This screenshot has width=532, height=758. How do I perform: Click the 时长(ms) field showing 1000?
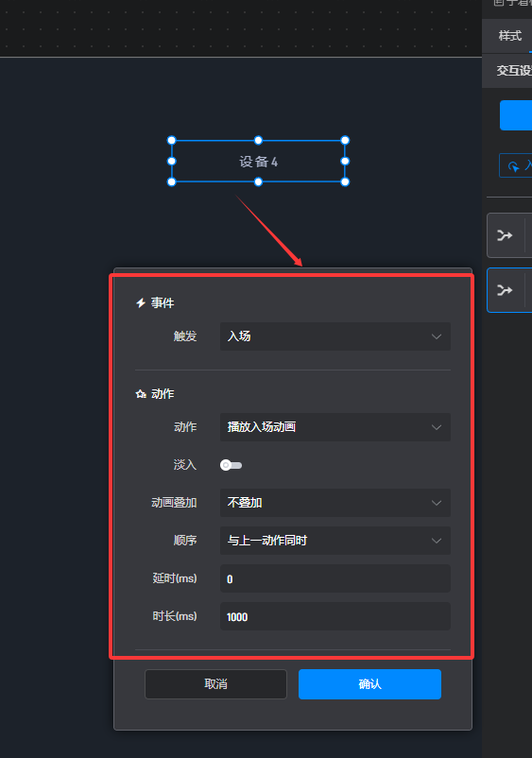(x=335, y=616)
